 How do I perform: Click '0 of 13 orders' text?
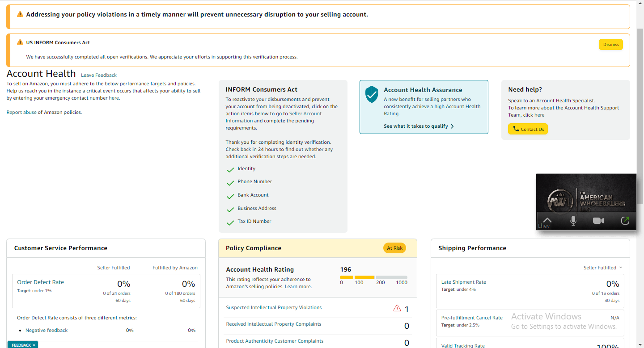[x=606, y=293]
